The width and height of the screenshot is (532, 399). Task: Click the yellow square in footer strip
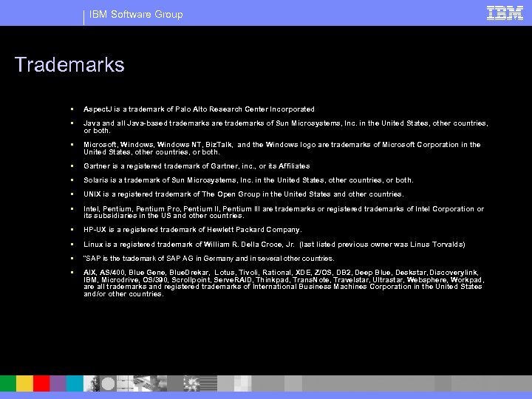[25, 383]
